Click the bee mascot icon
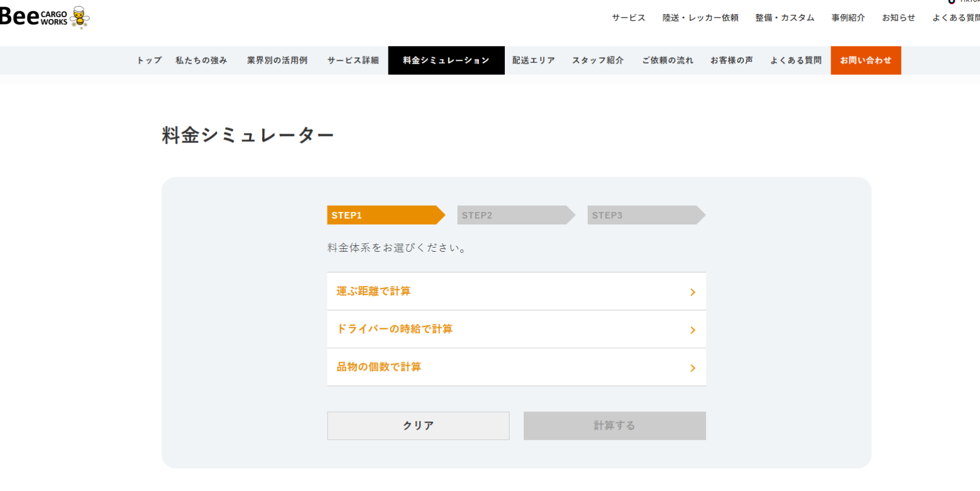980x491 pixels. pos(79,17)
